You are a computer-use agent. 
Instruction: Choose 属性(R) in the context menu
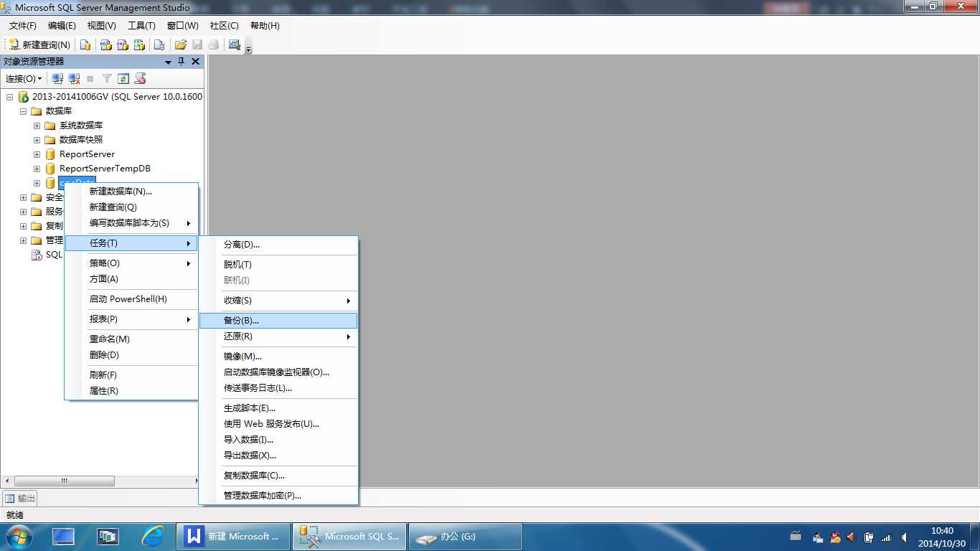point(131,391)
